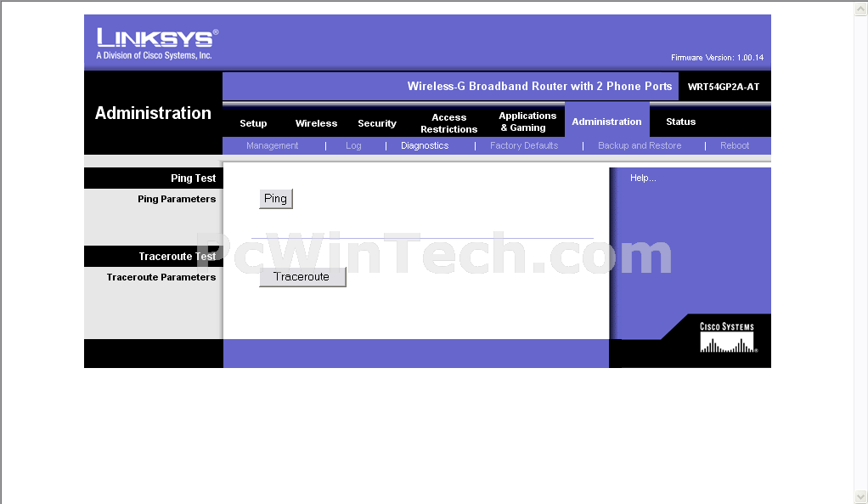
Task: Click the Traceroute Parameters label
Action: click(x=161, y=277)
